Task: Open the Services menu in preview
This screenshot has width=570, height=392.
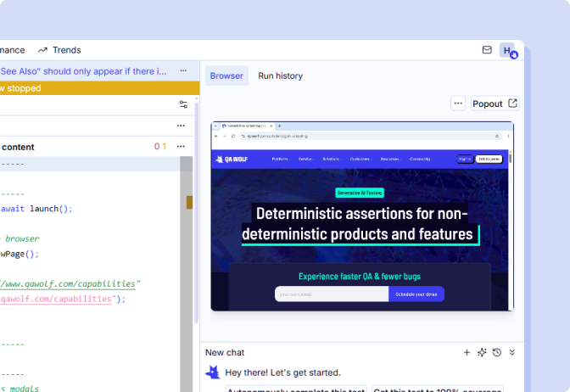Action: pos(305,159)
